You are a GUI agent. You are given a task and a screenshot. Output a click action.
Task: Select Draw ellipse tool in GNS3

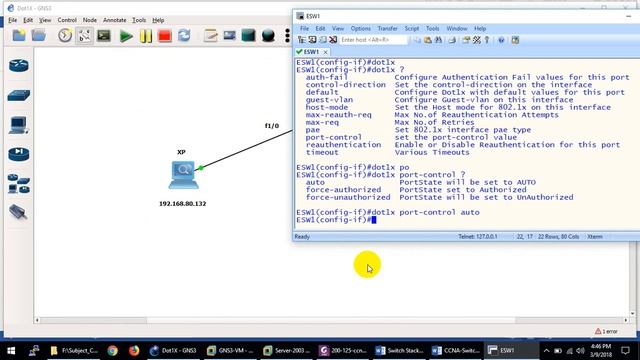point(268,36)
